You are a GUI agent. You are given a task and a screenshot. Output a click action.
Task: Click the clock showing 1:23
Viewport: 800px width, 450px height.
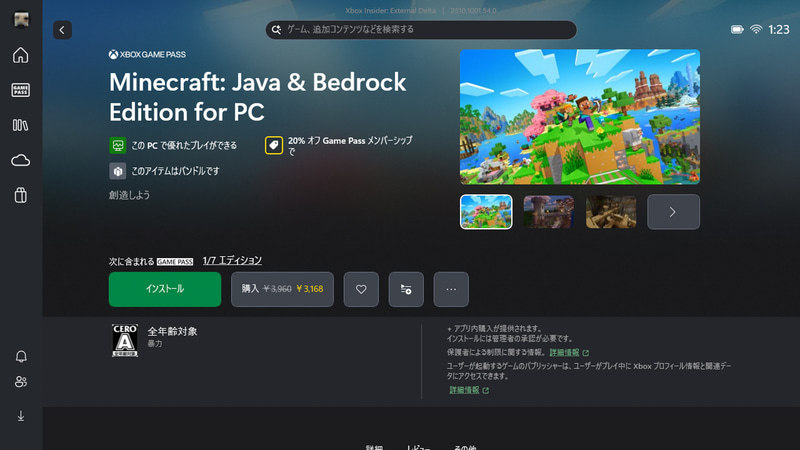tap(779, 30)
